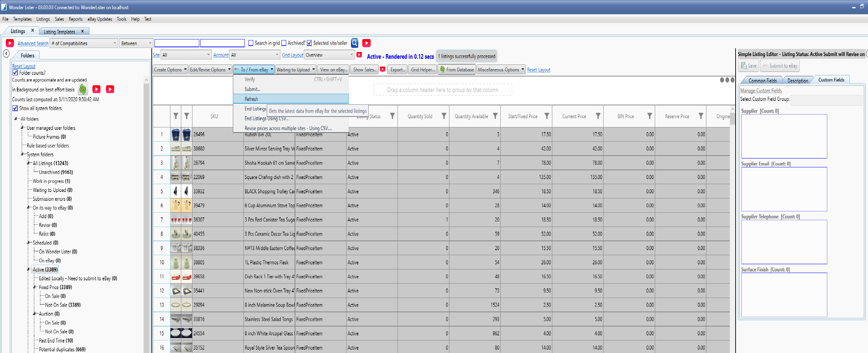Open the eBay Updates menu
Viewport: 868px width, 353px height.
click(x=100, y=19)
